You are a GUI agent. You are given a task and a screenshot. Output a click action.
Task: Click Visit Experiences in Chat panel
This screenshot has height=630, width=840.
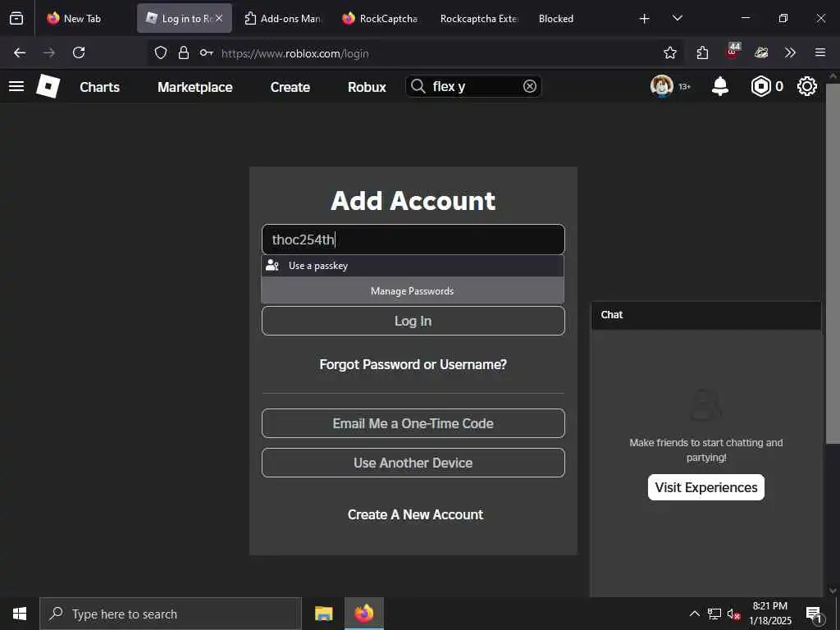[706, 487]
